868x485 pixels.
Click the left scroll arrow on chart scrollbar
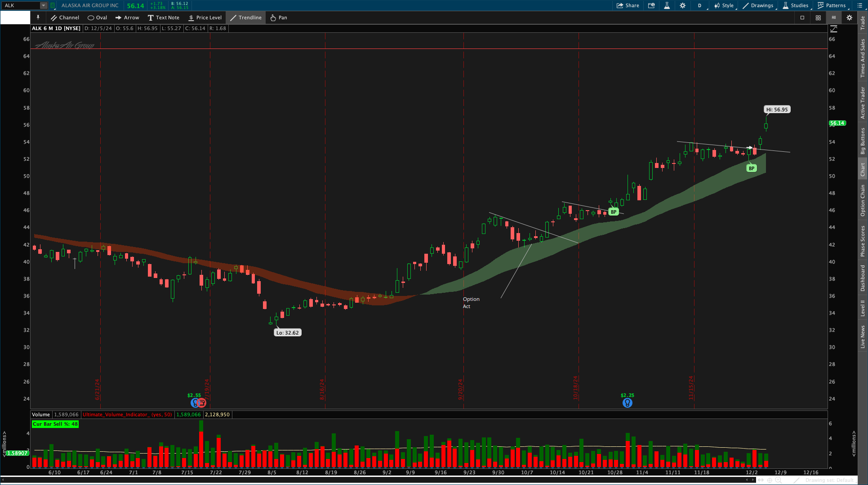click(x=747, y=480)
